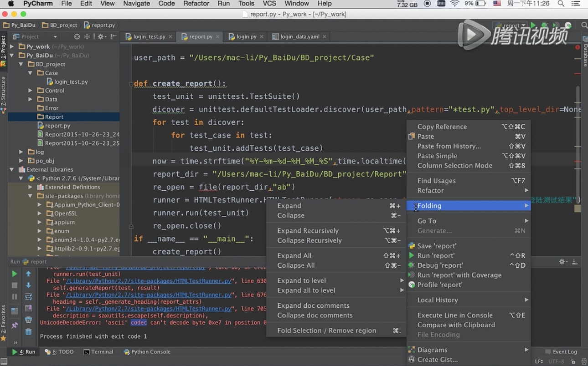
Task: Open the Project view dropdown
Action: (55, 36)
